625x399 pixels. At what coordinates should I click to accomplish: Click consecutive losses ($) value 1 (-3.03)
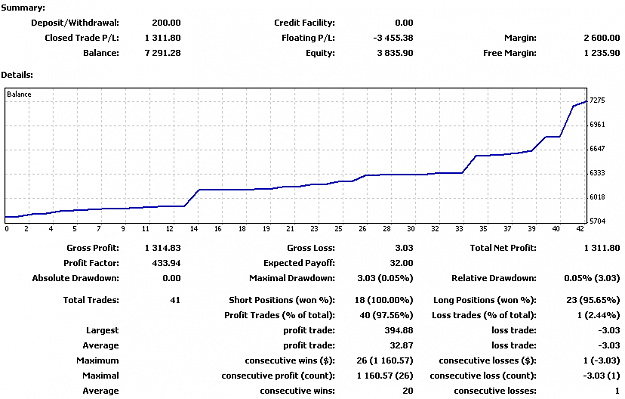click(601, 361)
